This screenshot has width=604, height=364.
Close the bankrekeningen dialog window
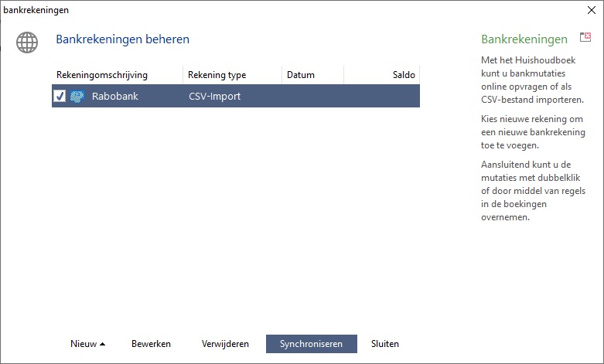[592, 11]
